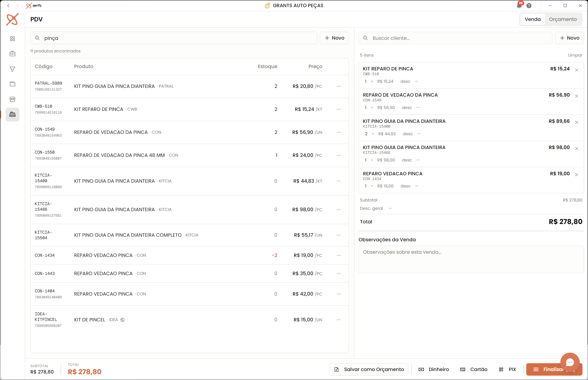Click Novo button next to product search
Screen dimensions: 588x380
[334, 38]
